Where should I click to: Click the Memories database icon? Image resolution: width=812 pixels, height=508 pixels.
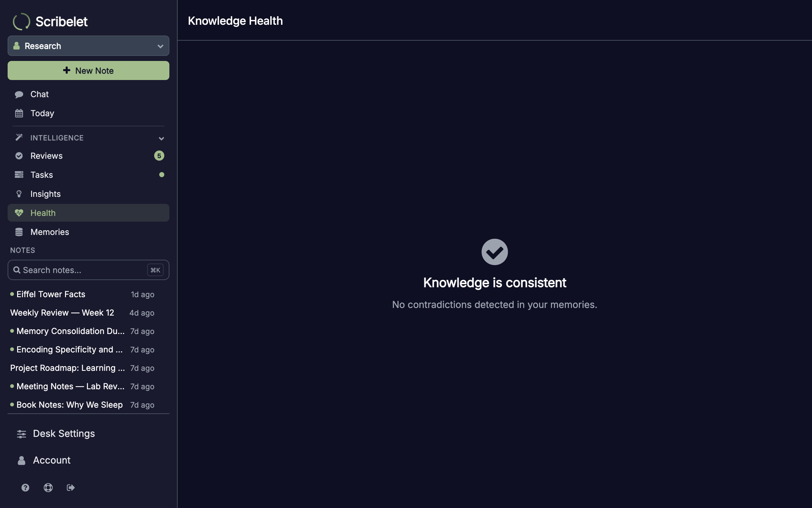[x=19, y=232]
